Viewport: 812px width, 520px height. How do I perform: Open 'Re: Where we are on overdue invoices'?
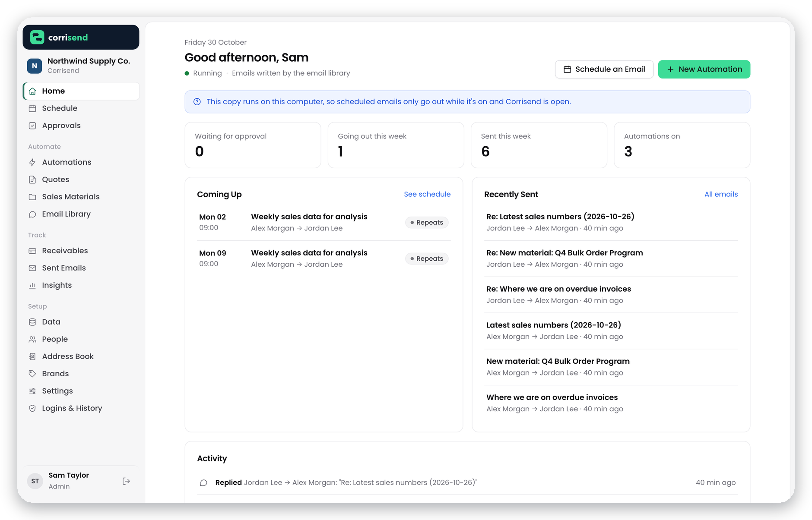(x=611, y=295)
